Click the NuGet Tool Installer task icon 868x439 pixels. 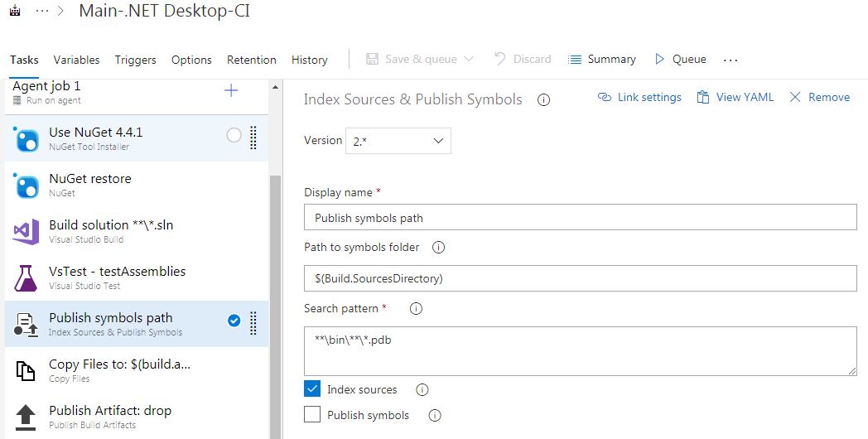(26, 138)
